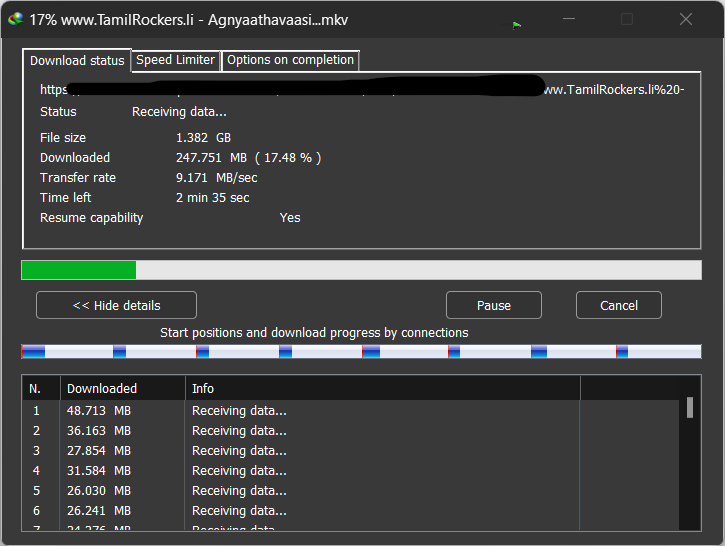Click the IDM app icon in the title bar
The height and width of the screenshot is (546, 725).
pyautogui.click(x=16, y=19)
